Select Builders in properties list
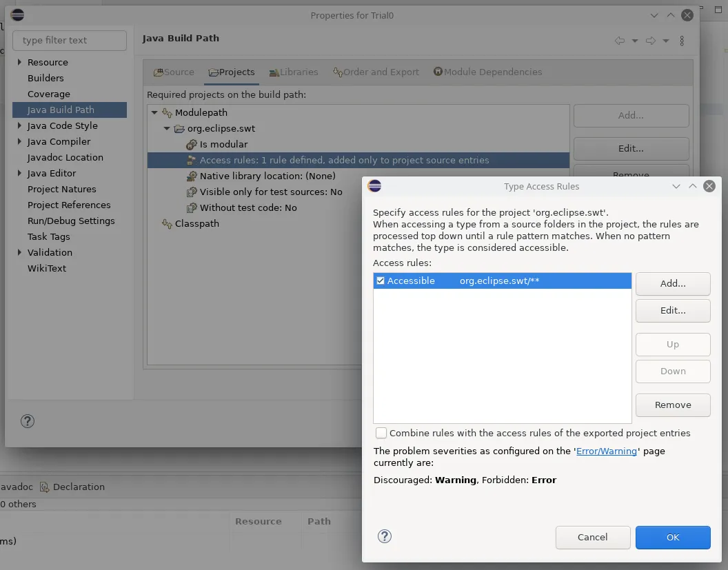 pos(45,78)
